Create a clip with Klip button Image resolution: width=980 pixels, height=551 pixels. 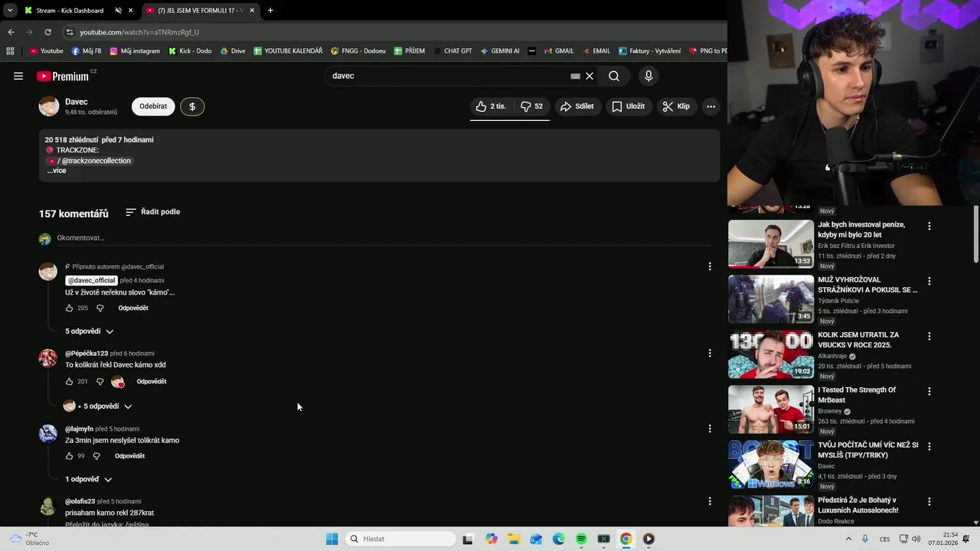pyautogui.click(x=676, y=106)
